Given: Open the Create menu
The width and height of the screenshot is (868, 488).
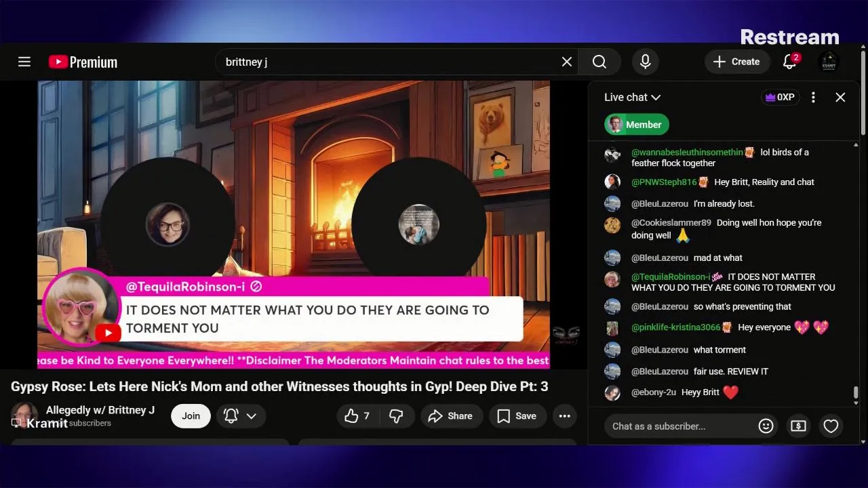Looking at the screenshot, I should pos(736,62).
